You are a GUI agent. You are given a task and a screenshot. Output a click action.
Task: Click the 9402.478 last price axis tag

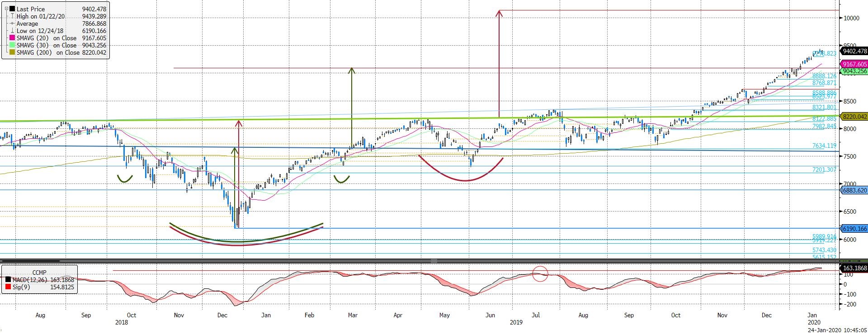854,52
